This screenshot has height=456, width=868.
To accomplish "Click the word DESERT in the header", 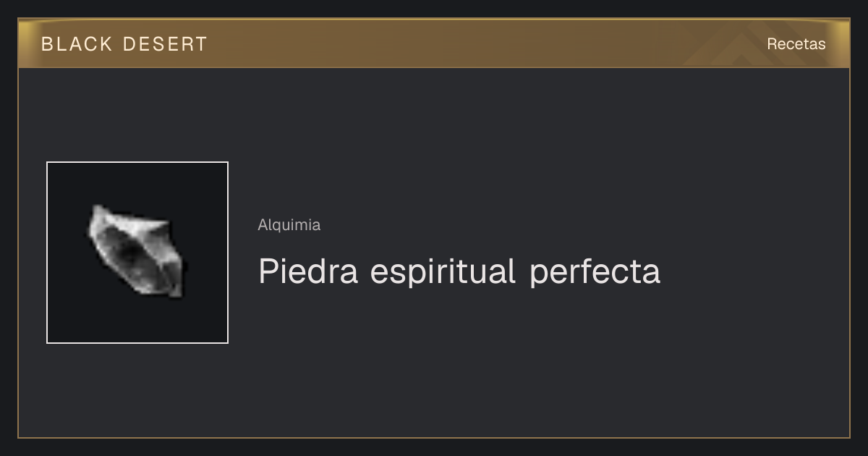I will point(165,44).
